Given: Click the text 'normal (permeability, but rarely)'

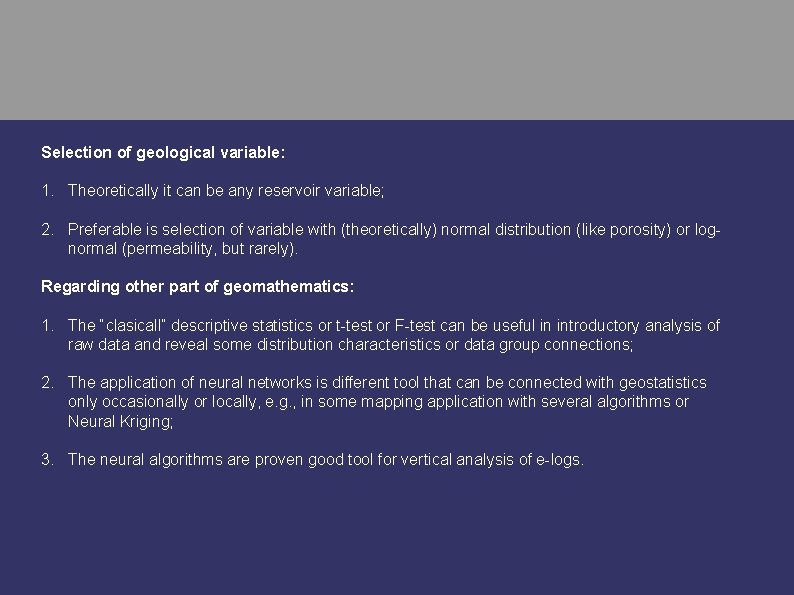Looking at the screenshot, I should click(x=182, y=249).
